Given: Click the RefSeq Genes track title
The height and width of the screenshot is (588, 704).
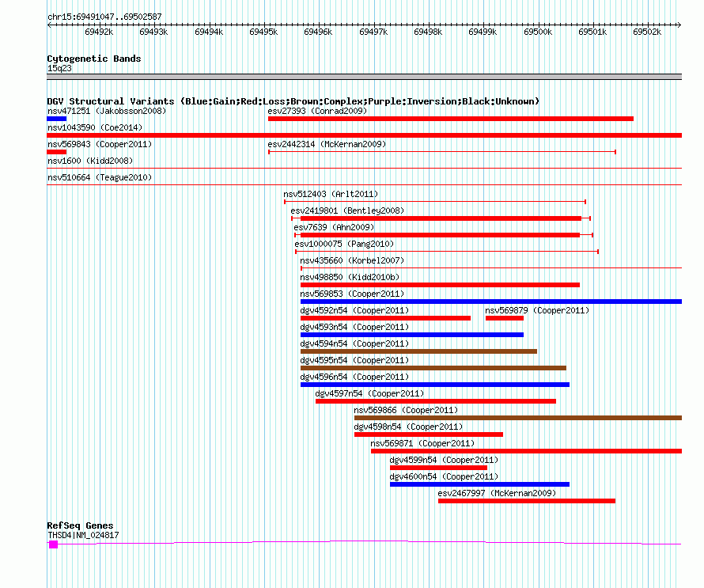Looking at the screenshot, I should click(81, 525).
